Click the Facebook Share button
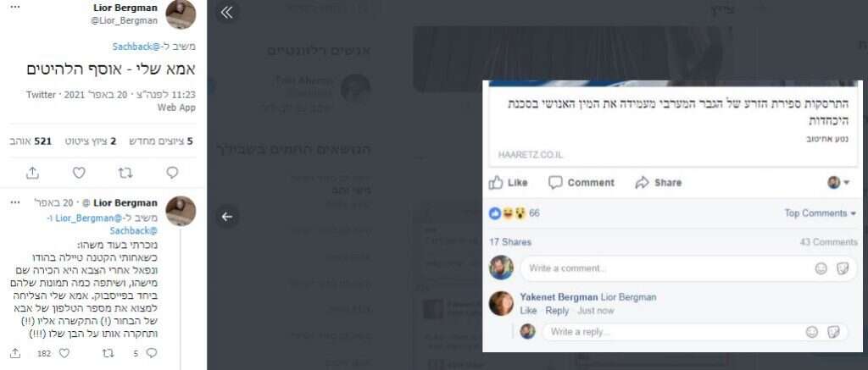The image size is (868, 370). [x=658, y=183]
